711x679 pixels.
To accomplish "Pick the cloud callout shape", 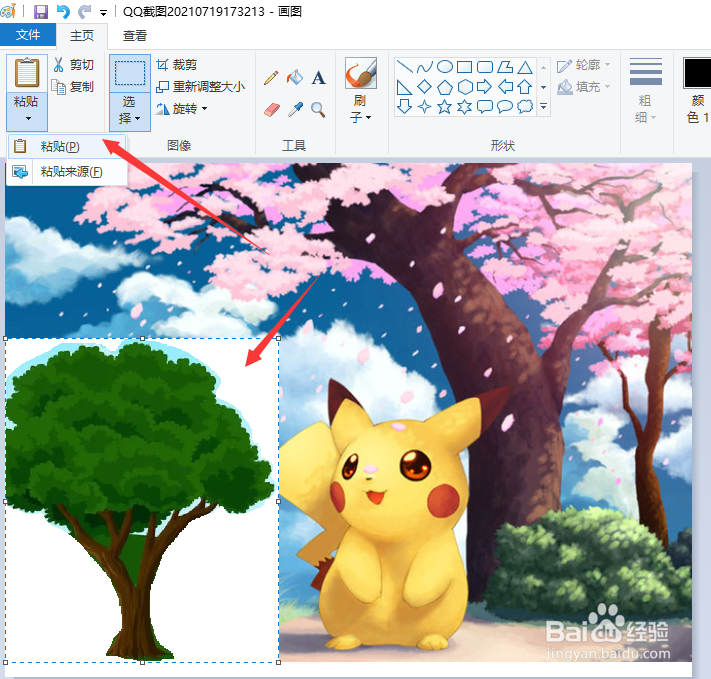I will (525, 107).
